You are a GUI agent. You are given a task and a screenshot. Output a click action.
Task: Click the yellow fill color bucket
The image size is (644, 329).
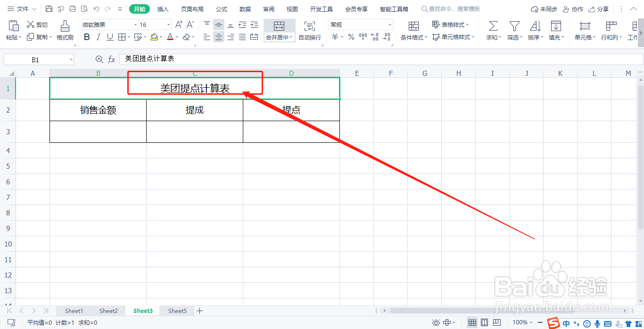tap(154, 37)
